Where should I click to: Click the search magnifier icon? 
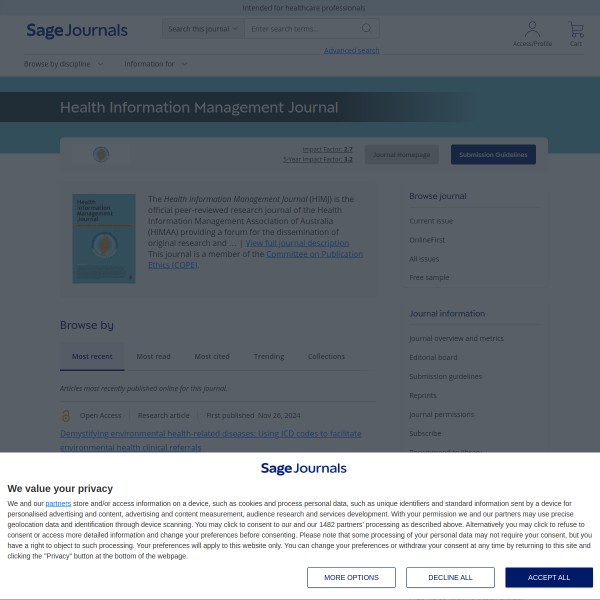[366, 29]
